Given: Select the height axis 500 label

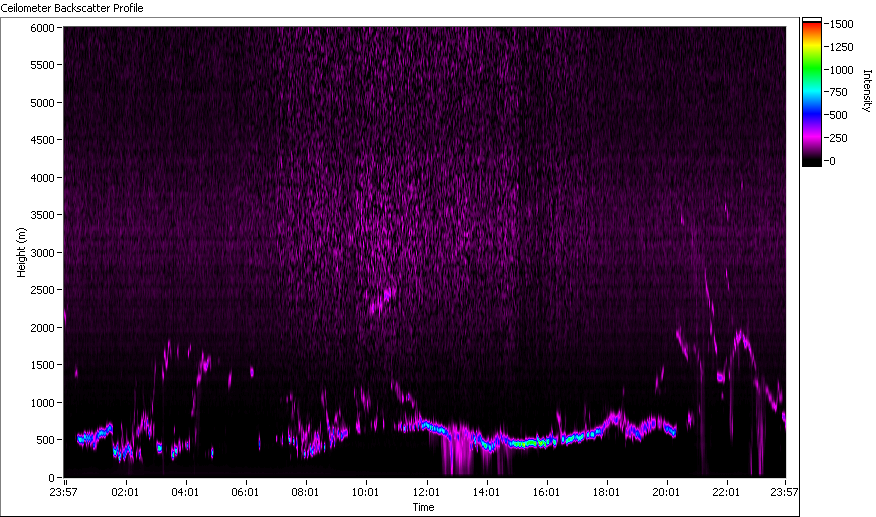Looking at the screenshot, I should coord(45,440).
